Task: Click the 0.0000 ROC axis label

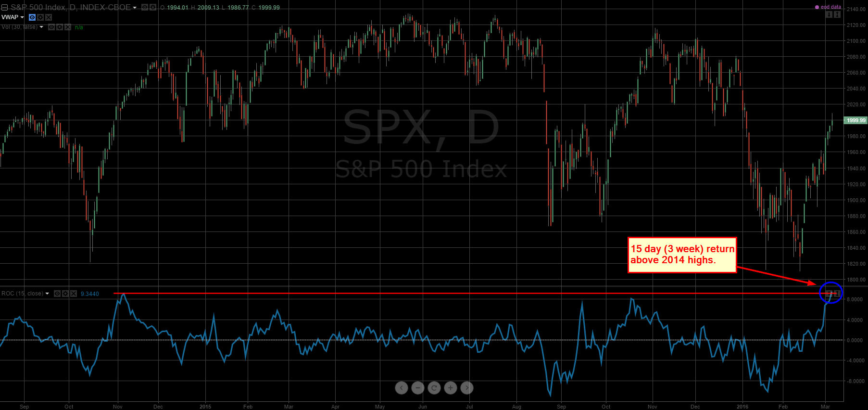Action: coord(855,340)
